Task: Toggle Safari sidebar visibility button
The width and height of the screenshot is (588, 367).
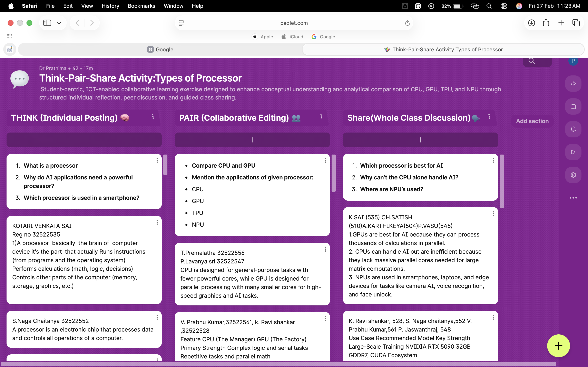Action: tap(47, 23)
